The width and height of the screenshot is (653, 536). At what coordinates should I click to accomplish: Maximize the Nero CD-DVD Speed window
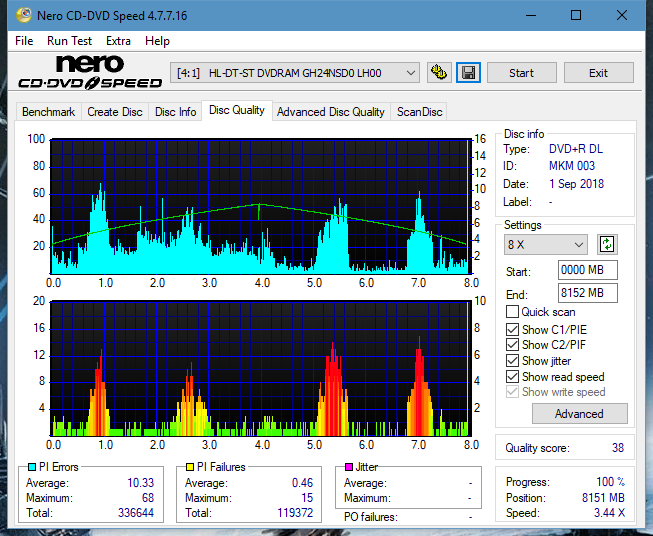[x=576, y=15]
